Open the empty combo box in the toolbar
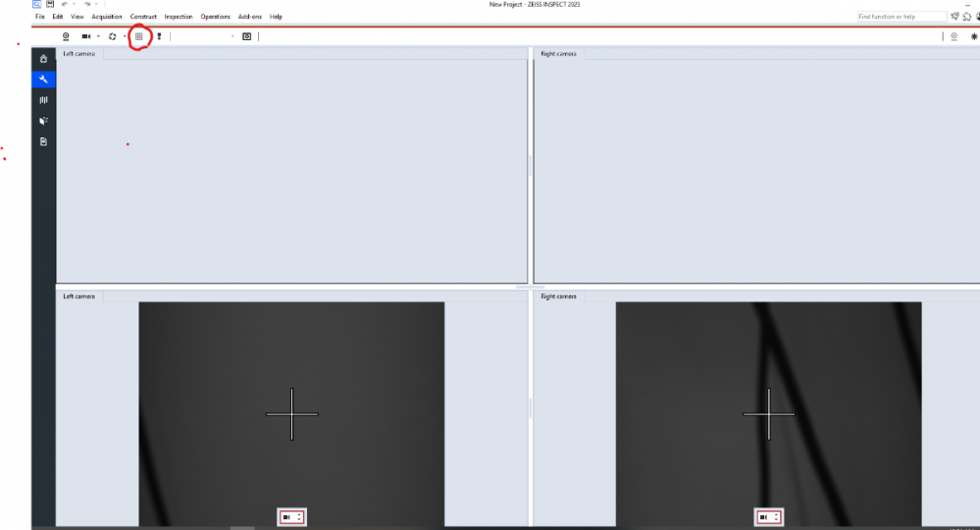Image resolution: width=980 pixels, height=530 pixels. 204,36
